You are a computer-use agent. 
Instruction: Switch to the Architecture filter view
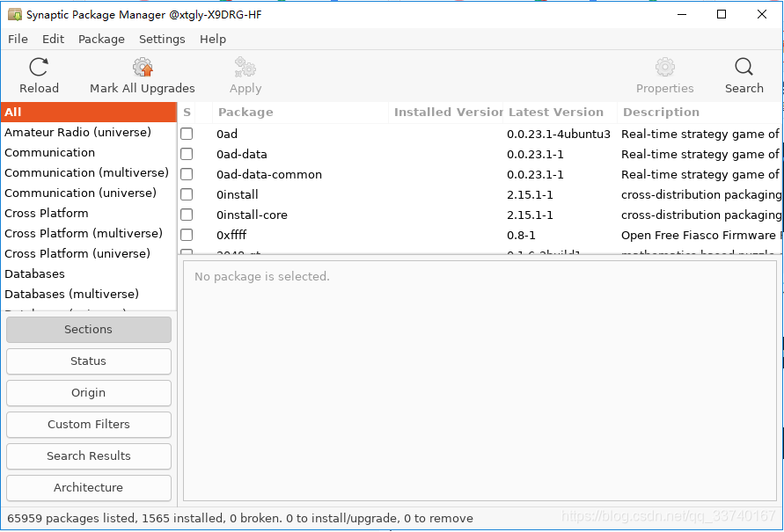click(89, 487)
